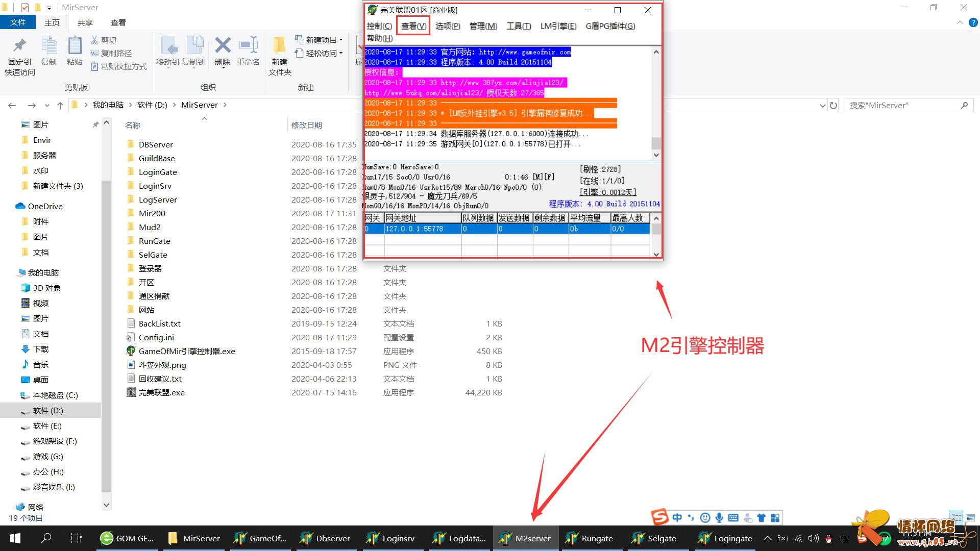The width and height of the screenshot is (980, 551).
Task: Open Options (选项) menu in M2 window
Action: point(448,26)
